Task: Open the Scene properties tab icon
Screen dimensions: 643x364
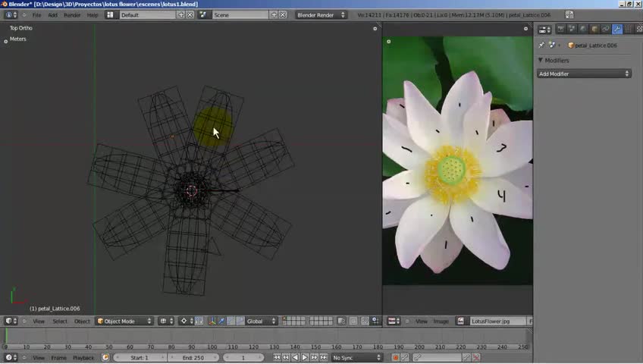Action: [x=572, y=29]
